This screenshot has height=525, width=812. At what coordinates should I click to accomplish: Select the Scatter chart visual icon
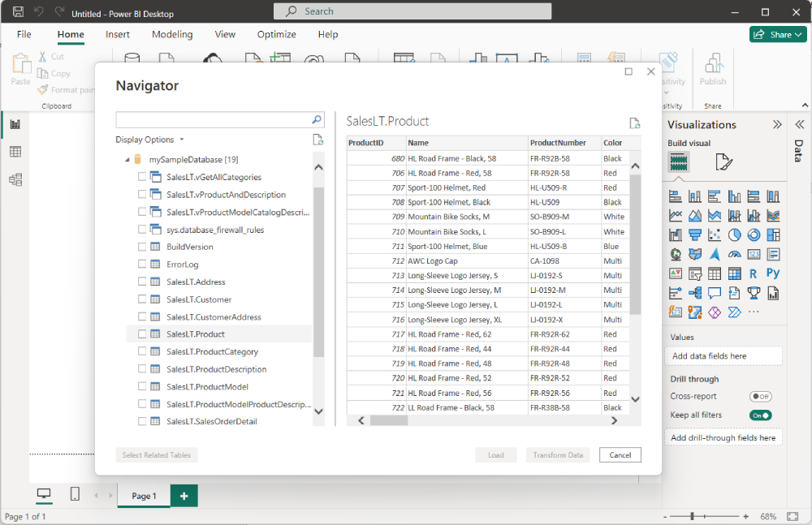coord(715,235)
